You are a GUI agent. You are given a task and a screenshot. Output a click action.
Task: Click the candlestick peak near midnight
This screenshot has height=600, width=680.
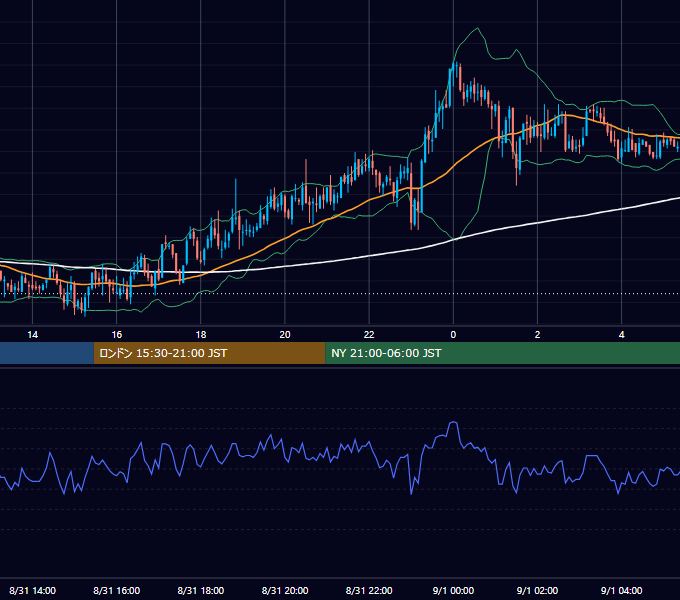(456, 65)
